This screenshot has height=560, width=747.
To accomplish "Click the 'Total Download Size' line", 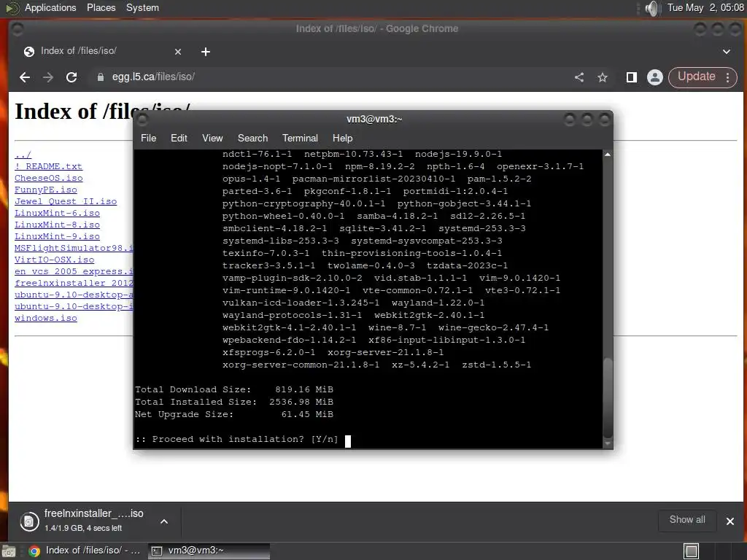I will [234, 389].
